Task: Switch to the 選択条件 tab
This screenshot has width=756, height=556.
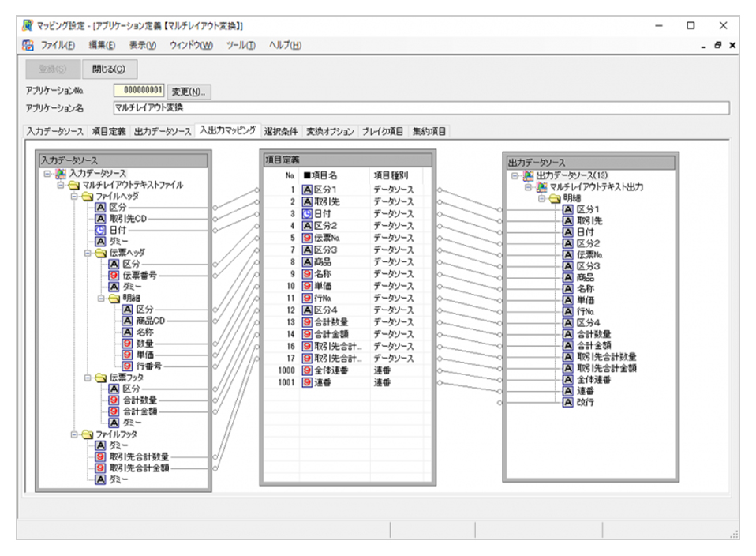Action: [x=281, y=131]
